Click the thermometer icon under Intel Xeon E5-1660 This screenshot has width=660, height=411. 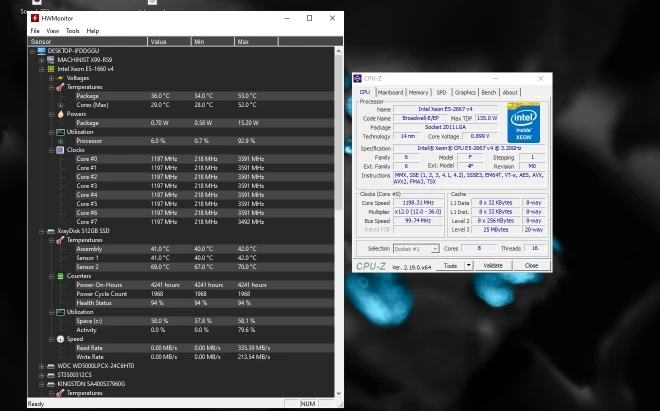[60, 87]
